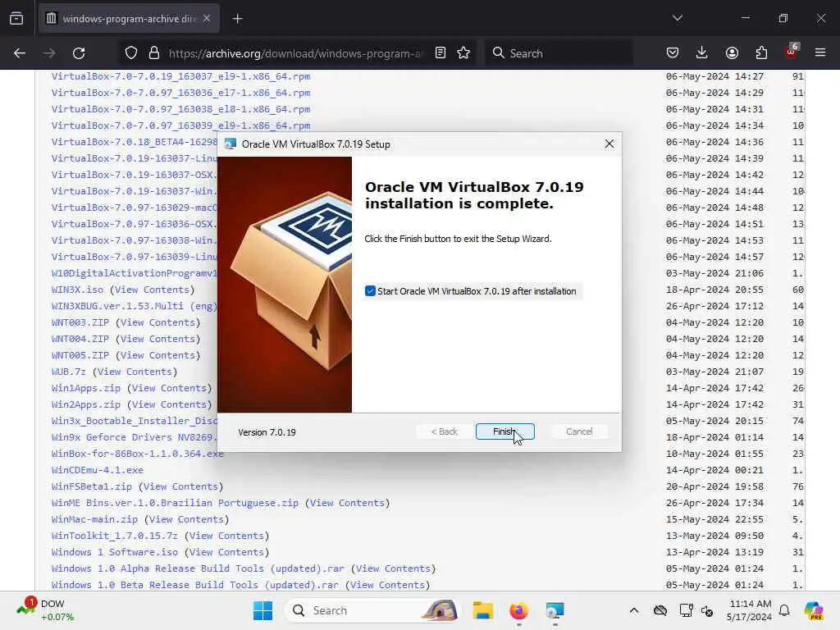This screenshot has width=840, height=630.
Task: Download VirtualBox-7.0-7.0.97_163038_el8-1.x86_64.rpm
Action: click(180, 109)
